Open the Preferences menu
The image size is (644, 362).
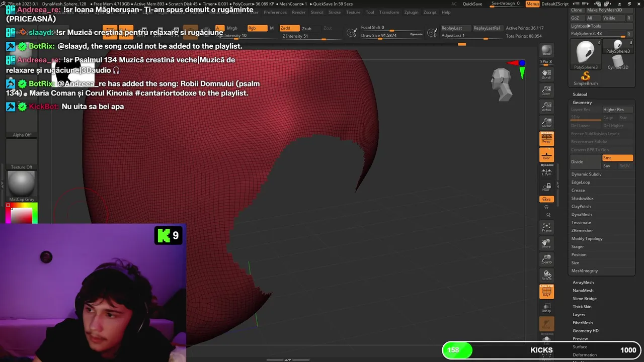pyautogui.click(x=275, y=12)
